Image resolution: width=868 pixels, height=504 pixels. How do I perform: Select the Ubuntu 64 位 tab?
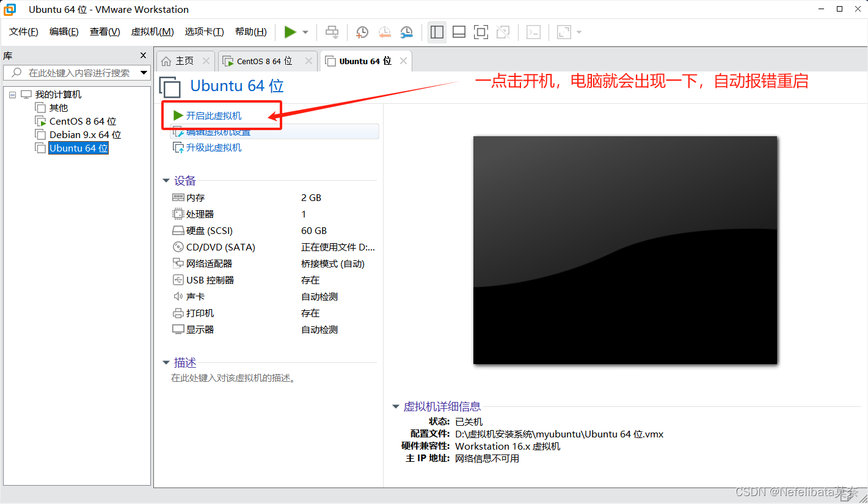tap(365, 61)
